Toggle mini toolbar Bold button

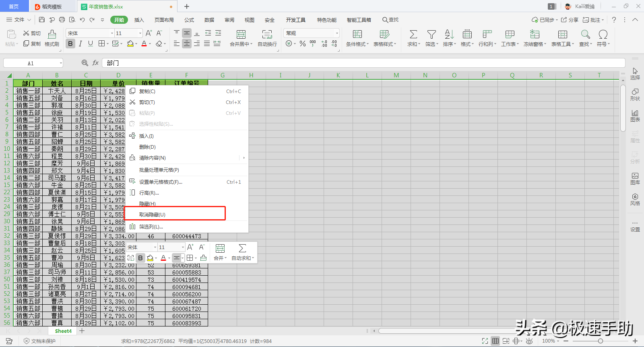pyautogui.click(x=140, y=258)
